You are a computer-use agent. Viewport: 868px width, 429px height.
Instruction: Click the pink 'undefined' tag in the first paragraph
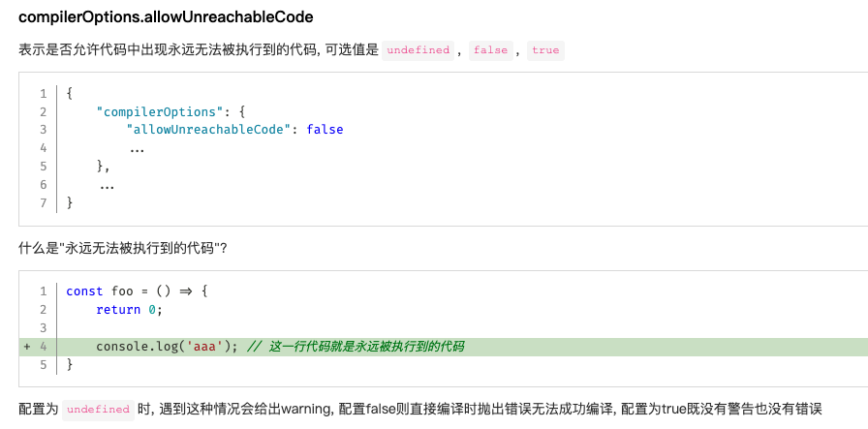[418, 50]
